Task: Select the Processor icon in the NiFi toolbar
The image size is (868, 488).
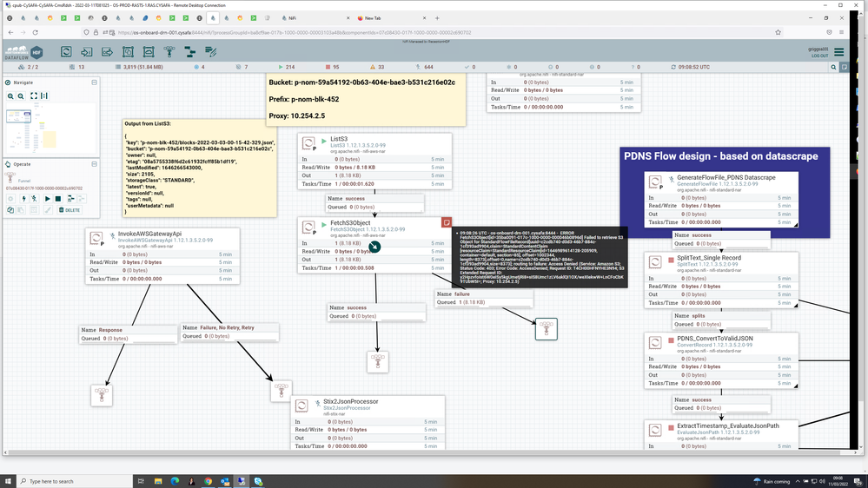Action: click(x=66, y=51)
